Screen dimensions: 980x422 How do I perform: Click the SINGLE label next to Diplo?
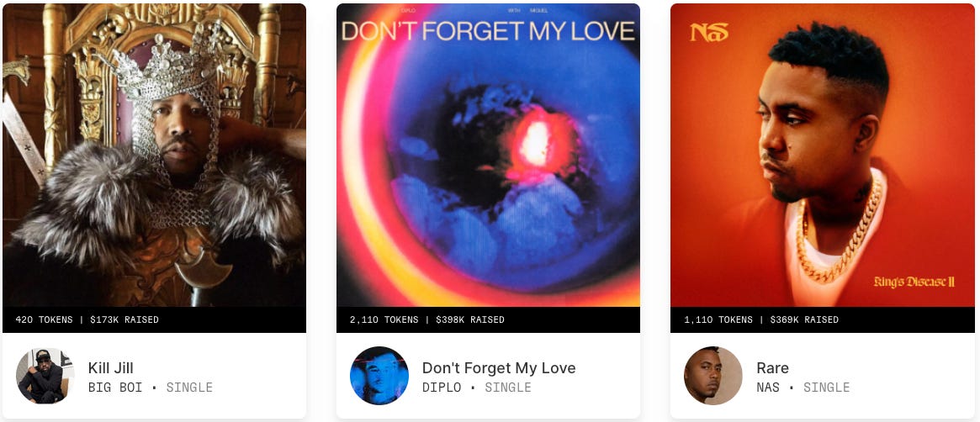(x=508, y=388)
